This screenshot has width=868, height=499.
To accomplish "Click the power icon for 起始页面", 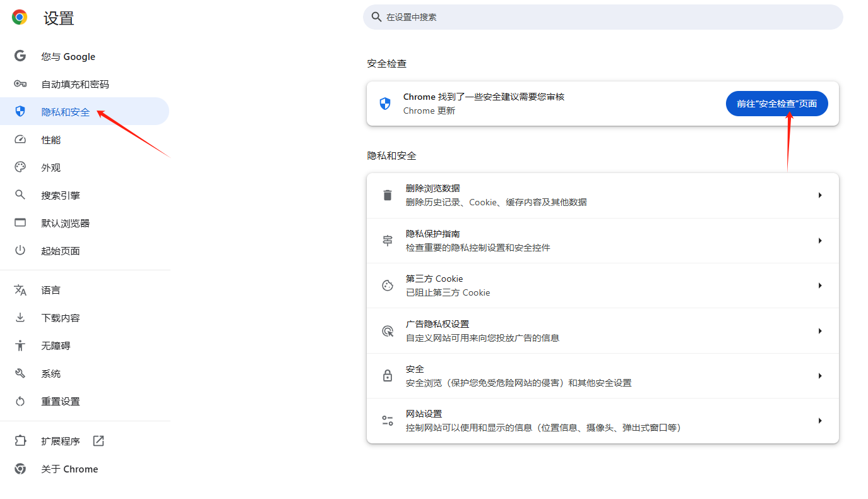I will (20, 251).
